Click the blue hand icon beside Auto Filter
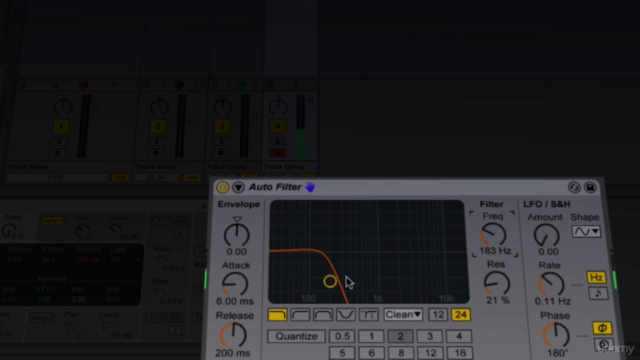The width and height of the screenshot is (640, 360). coord(310,187)
